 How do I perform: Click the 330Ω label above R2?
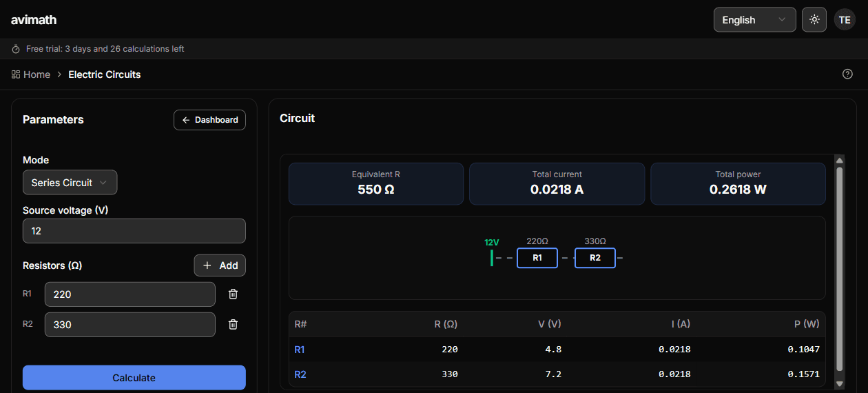(595, 241)
